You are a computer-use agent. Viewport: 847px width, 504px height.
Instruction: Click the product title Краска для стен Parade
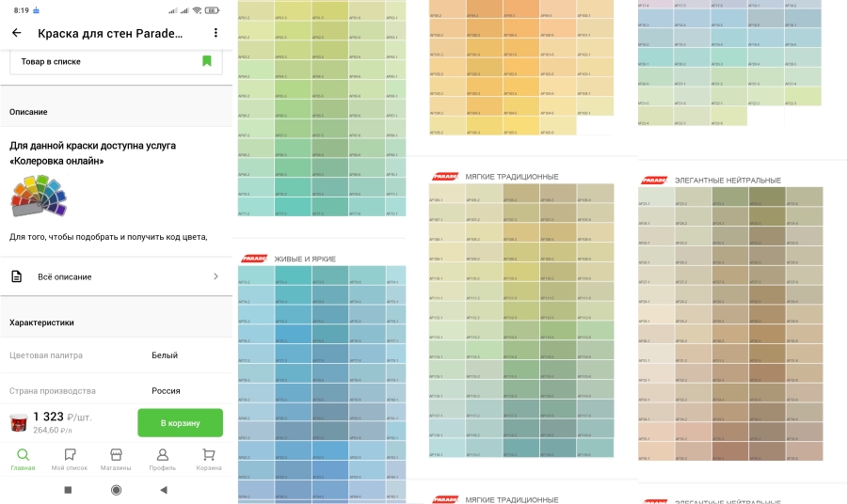(x=110, y=33)
